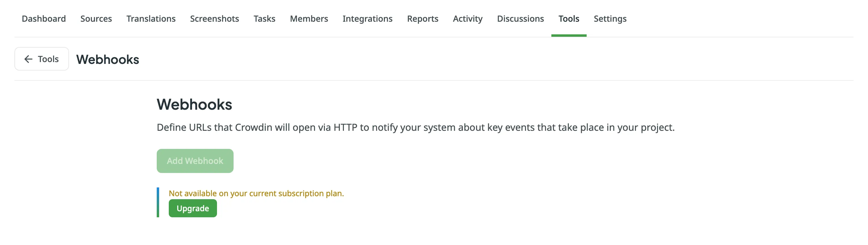Open the Activity tab
The height and width of the screenshot is (245, 868).
467,19
